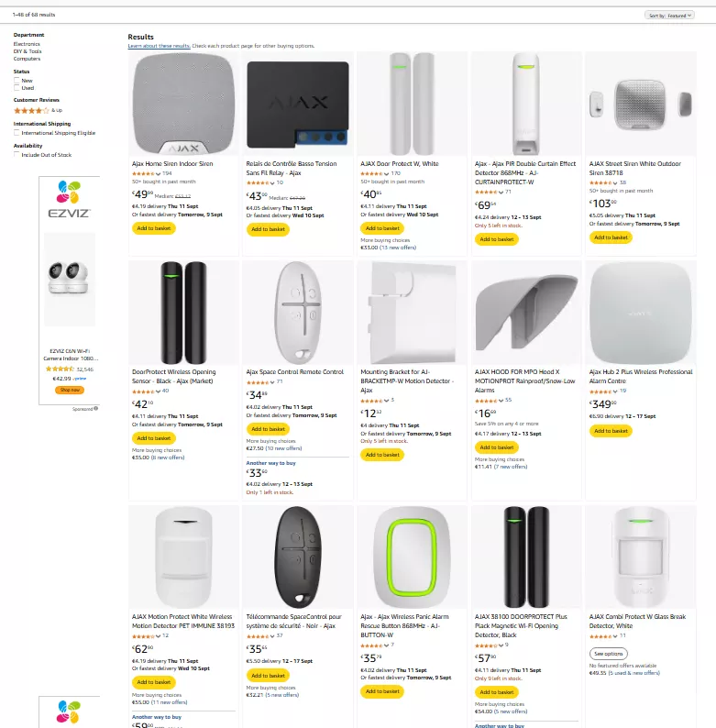This screenshot has width=716, height=728.
Task: Click star rating of EZVIZ C6N camera ad
Action: click(x=60, y=369)
